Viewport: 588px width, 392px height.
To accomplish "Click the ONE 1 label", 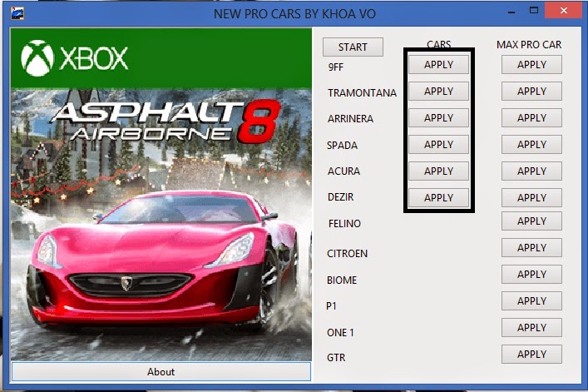I will click(340, 333).
